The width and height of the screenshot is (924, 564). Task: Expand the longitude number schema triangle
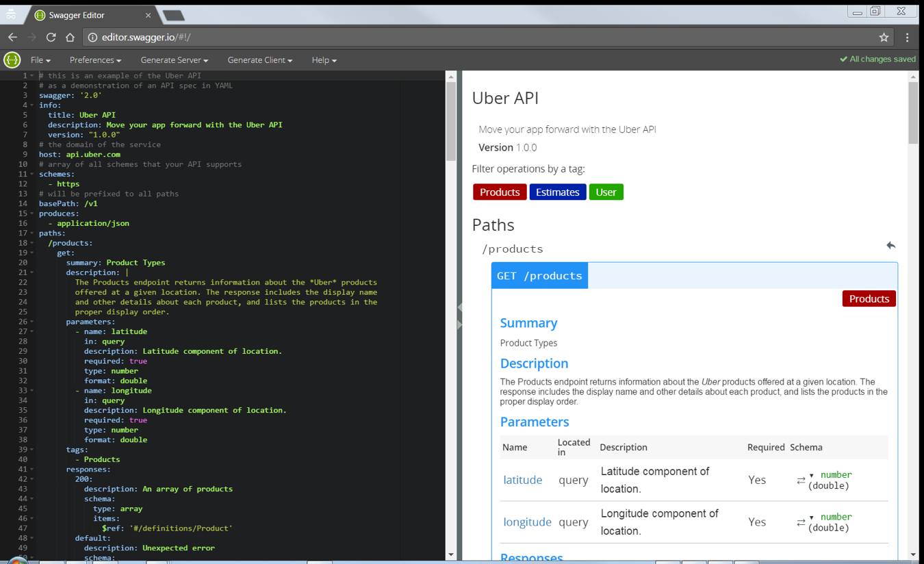tap(812, 517)
